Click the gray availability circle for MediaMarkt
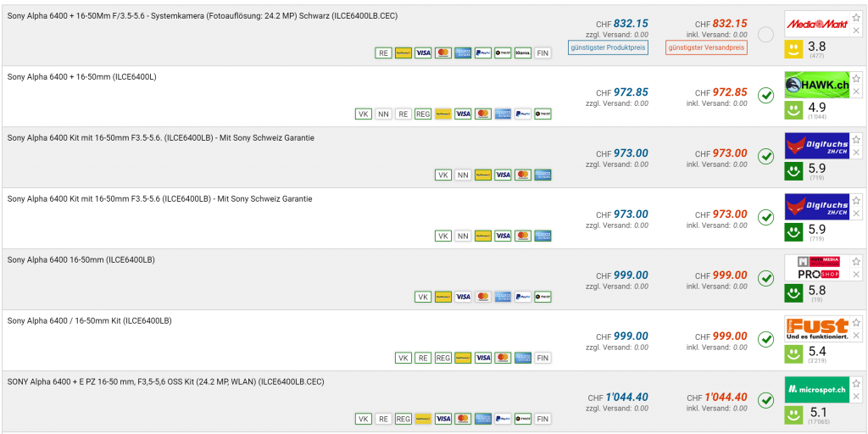Viewport: 868px width, 434px height. tap(765, 35)
